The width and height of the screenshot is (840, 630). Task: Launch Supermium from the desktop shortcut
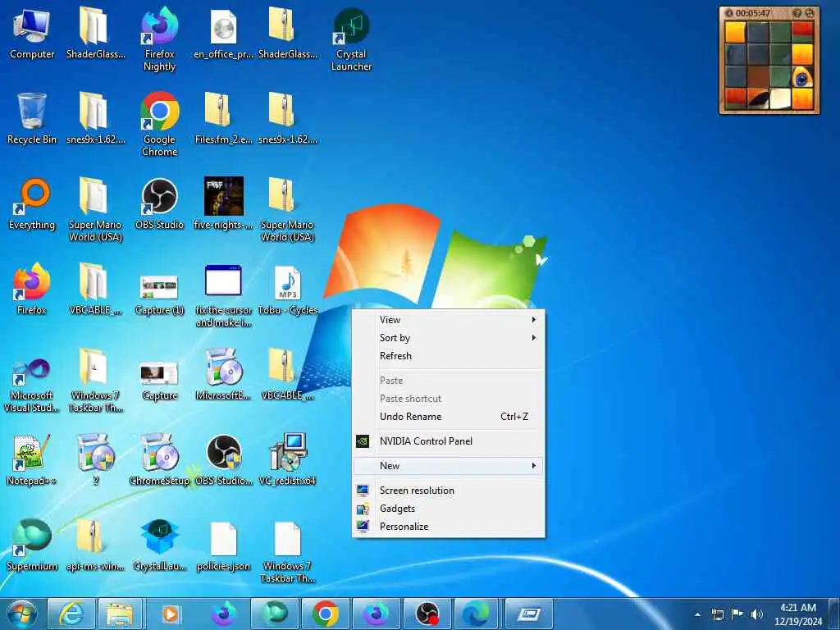pyautogui.click(x=32, y=545)
